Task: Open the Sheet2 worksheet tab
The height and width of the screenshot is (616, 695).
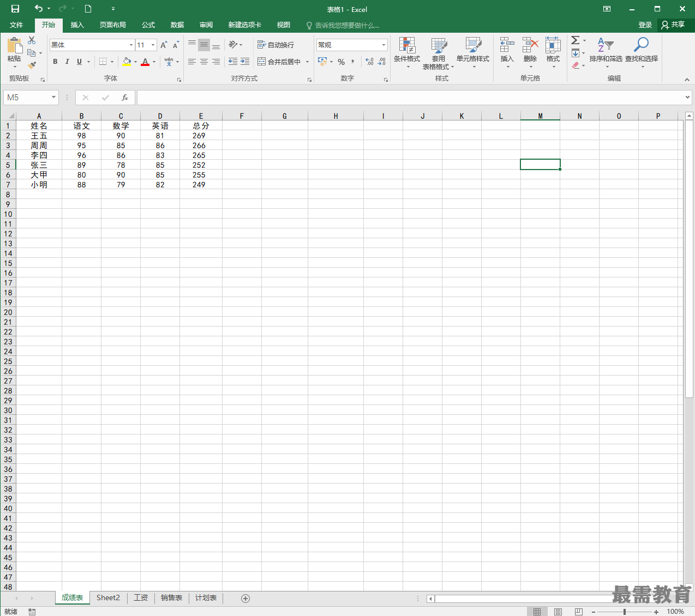Action: pyautogui.click(x=108, y=598)
